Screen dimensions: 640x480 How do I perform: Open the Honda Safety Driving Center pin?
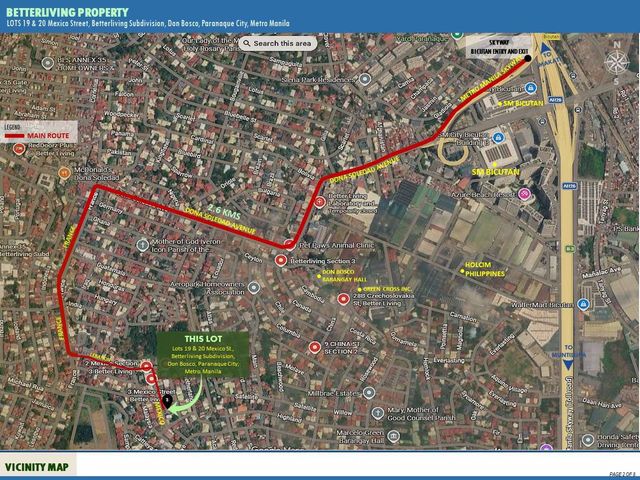[x=588, y=440]
